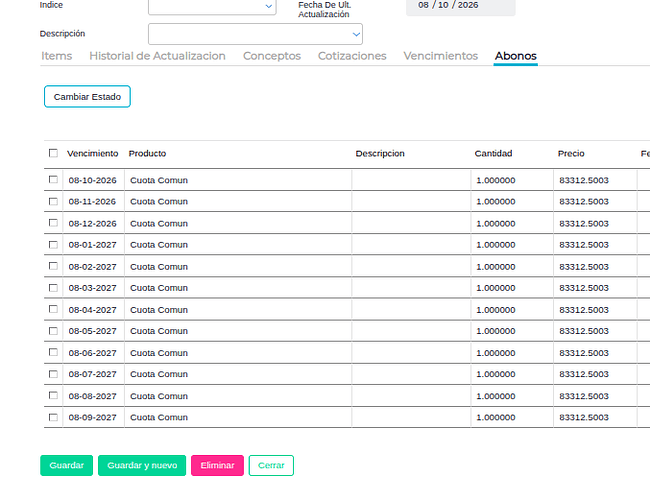The height and width of the screenshot is (500, 650).
Task: Click Guardar y nuevo button
Action: [142, 465]
